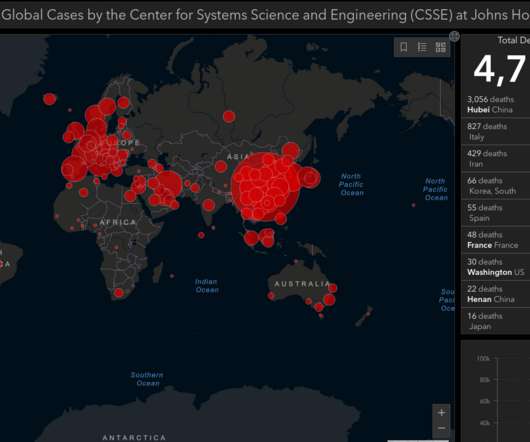
Task: Zoom in with the plus button
Action: pyautogui.click(x=441, y=413)
